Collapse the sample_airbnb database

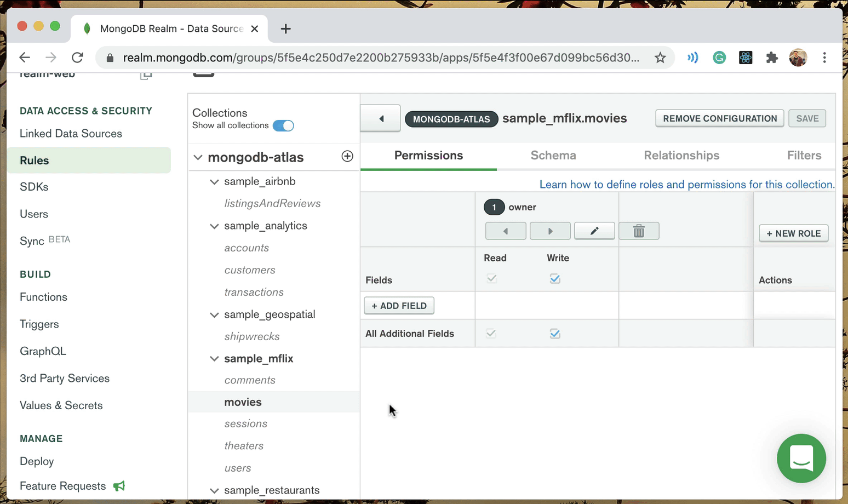[x=214, y=182]
